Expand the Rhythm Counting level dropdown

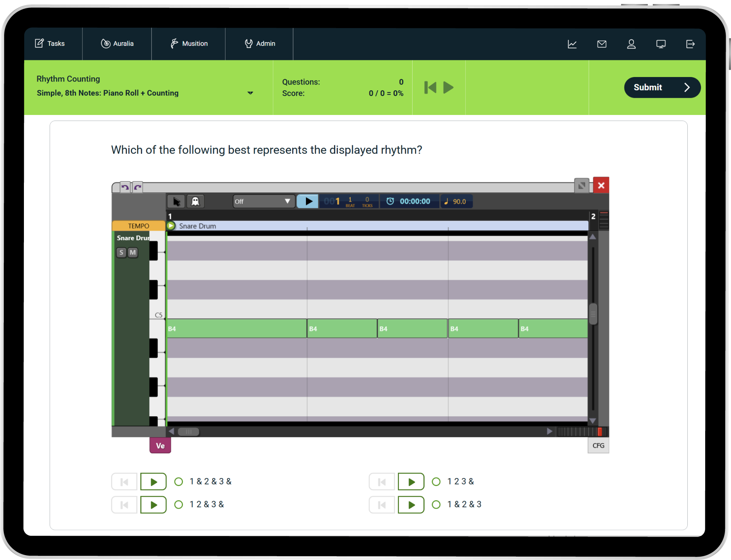(x=250, y=93)
